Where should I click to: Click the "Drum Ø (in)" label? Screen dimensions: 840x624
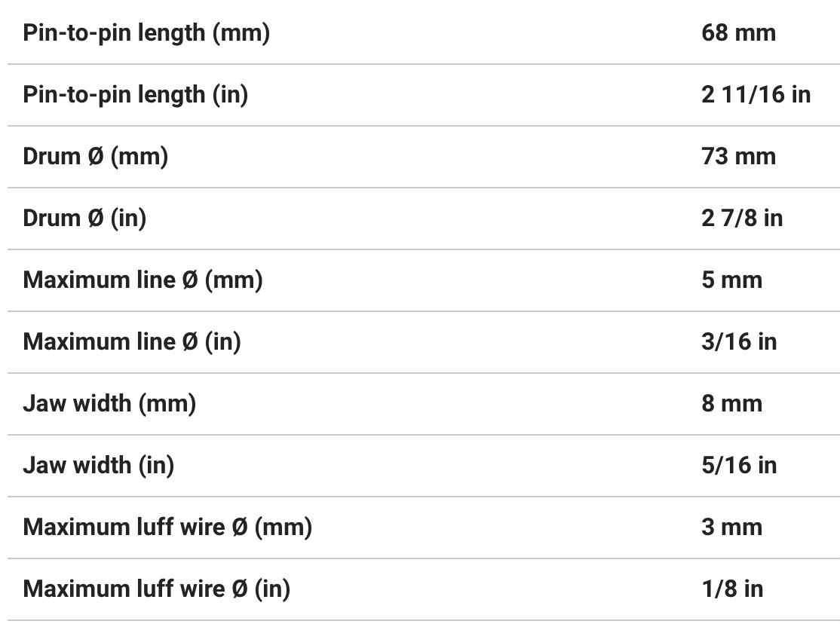click(x=84, y=219)
